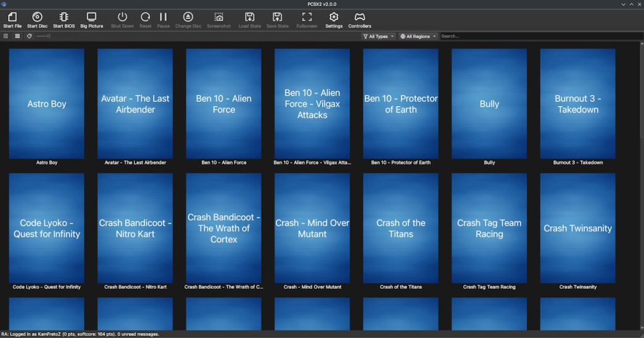Select the Bully game cover
The image size is (644, 338).
tap(489, 104)
